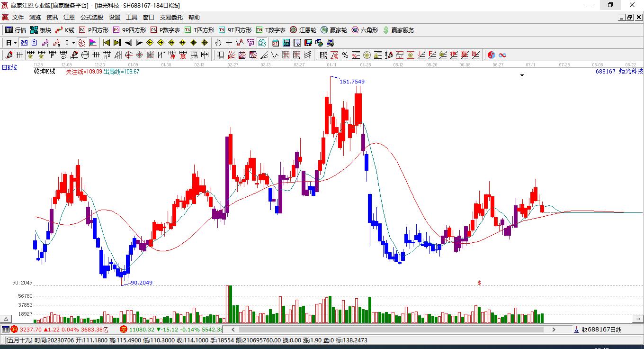Open the 江恩轮 Gann wheel
Image resolution: width=644 pixels, height=349 pixels.
pos(303,30)
